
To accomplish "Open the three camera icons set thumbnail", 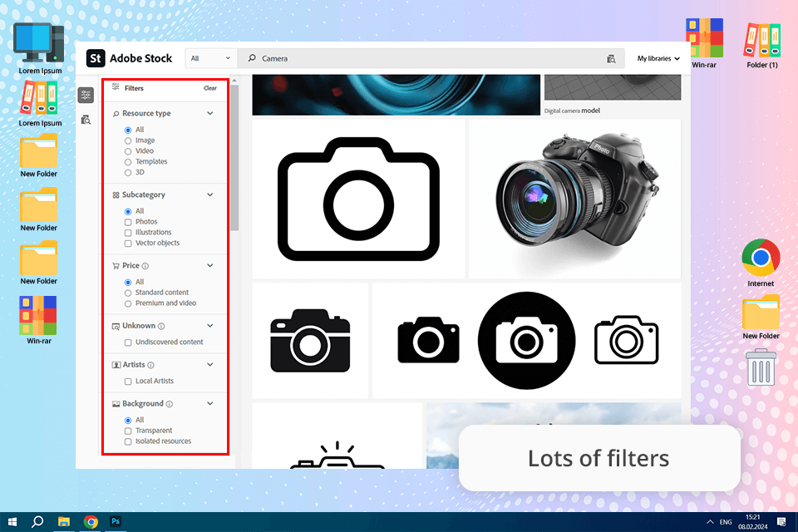I will tap(527, 341).
